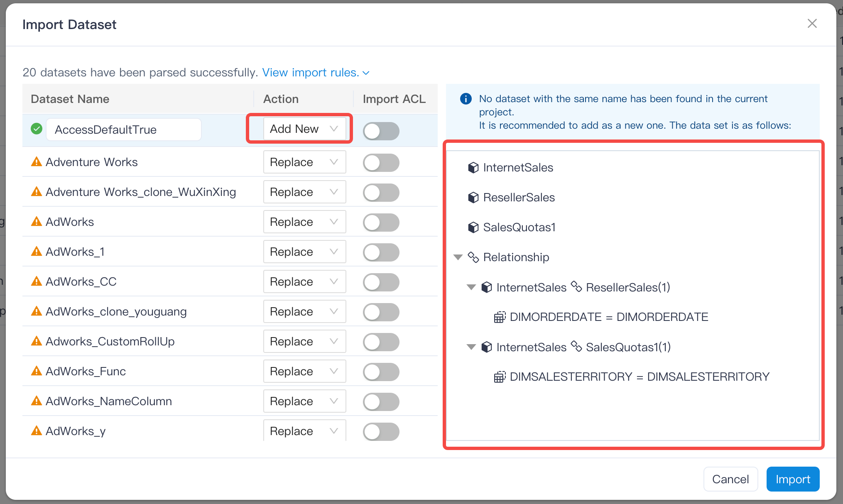This screenshot has width=843, height=504.
Task: Toggle Import ACL for AdWorks_Func
Action: 381,372
